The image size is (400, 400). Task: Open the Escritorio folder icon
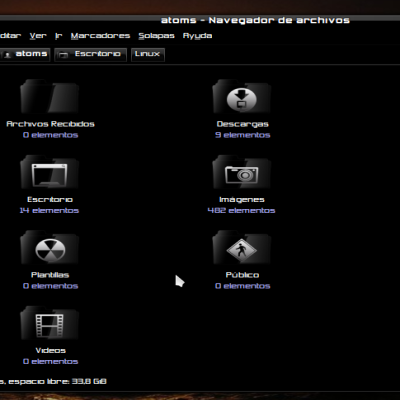click(x=49, y=173)
